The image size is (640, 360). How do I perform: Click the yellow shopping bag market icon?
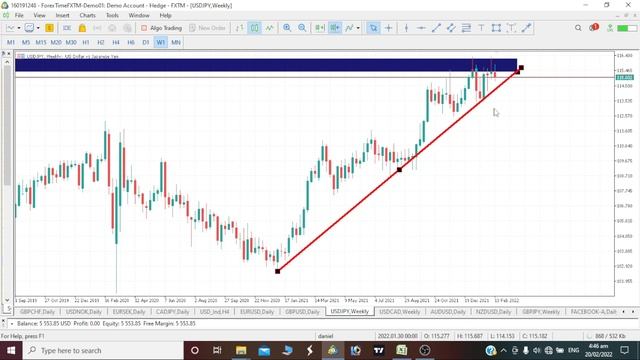(x=82, y=28)
